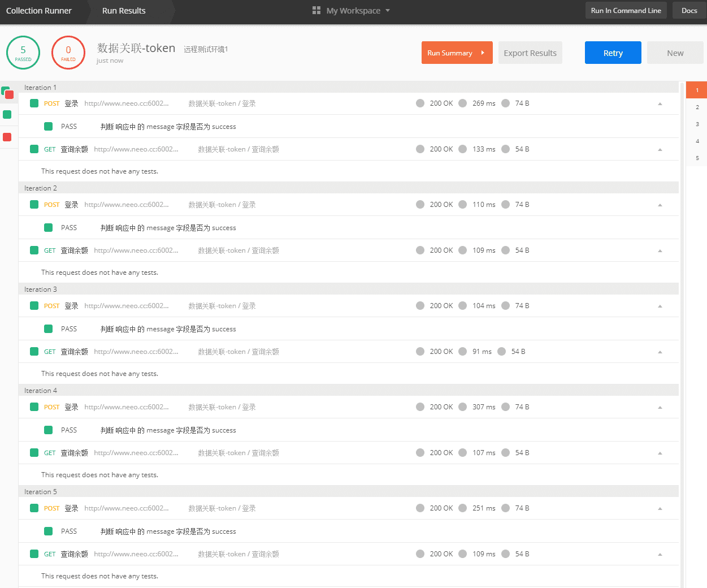Jump to iteration 4 in side navigator
The height and width of the screenshot is (588, 707).
point(697,141)
